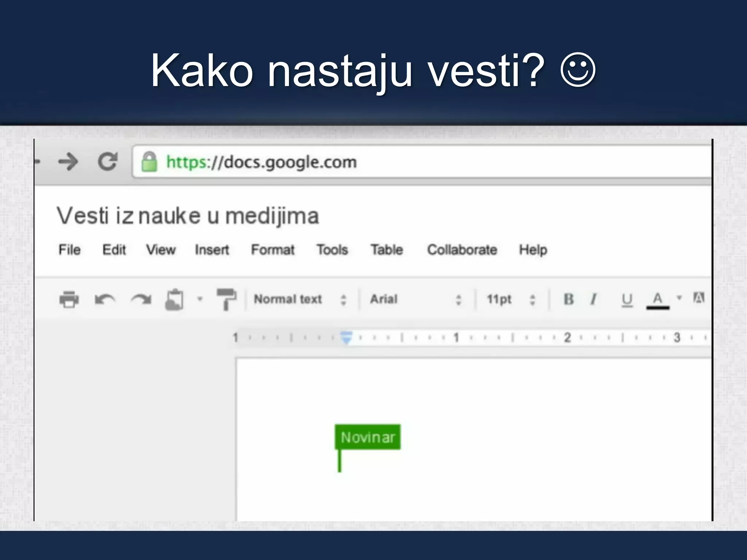Click the docs.google.com address bar
747x560 pixels.
coord(422,162)
